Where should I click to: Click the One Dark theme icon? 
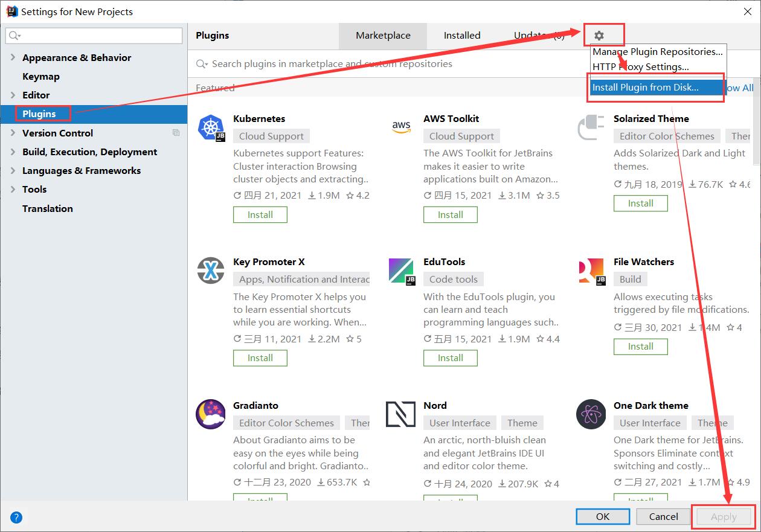pos(591,414)
